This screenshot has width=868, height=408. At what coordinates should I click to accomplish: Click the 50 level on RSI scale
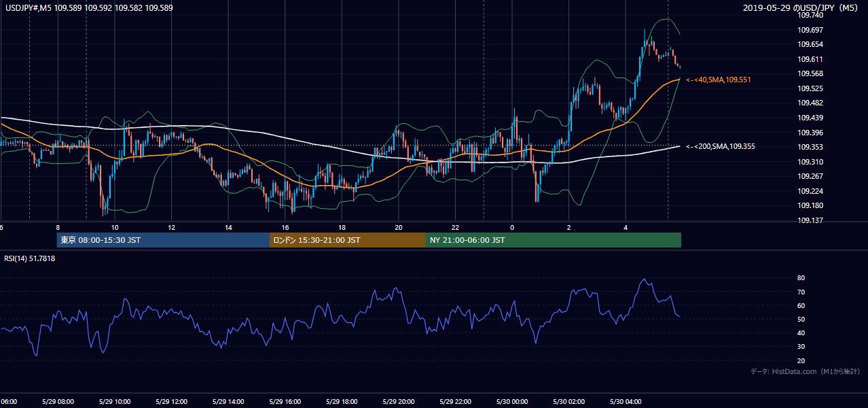click(801, 319)
